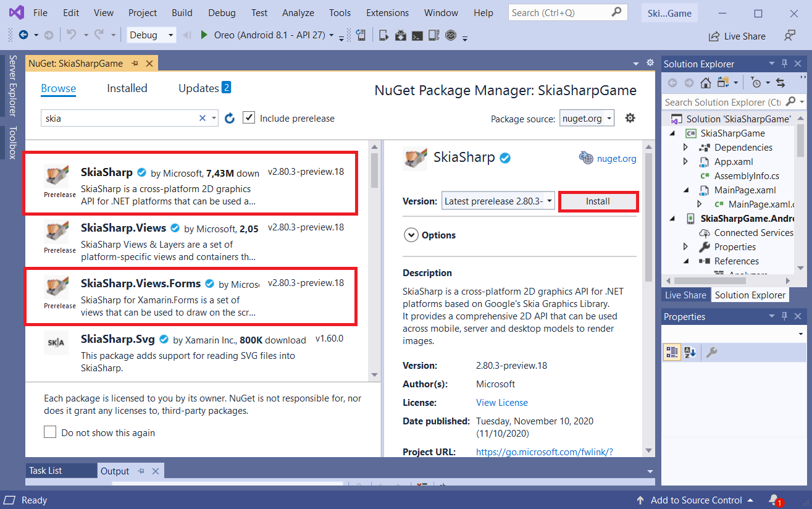
Task: Click the Home icon in Solution Explorer
Action: (706, 82)
